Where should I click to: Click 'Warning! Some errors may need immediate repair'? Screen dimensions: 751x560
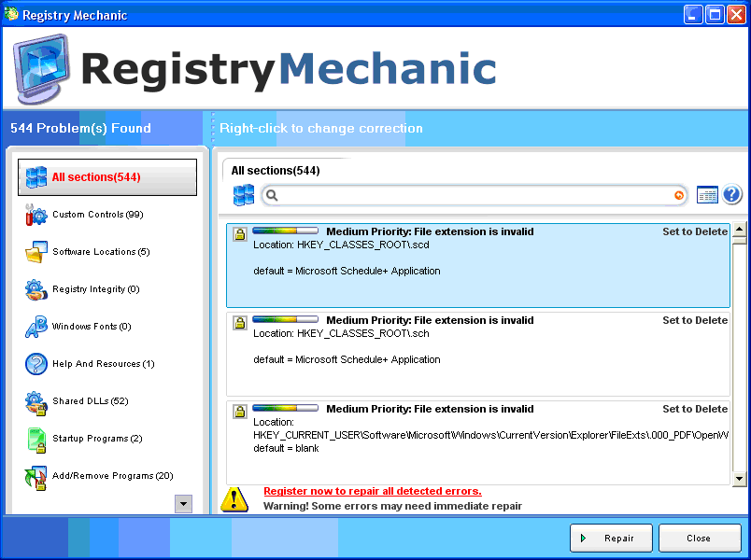click(x=392, y=506)
